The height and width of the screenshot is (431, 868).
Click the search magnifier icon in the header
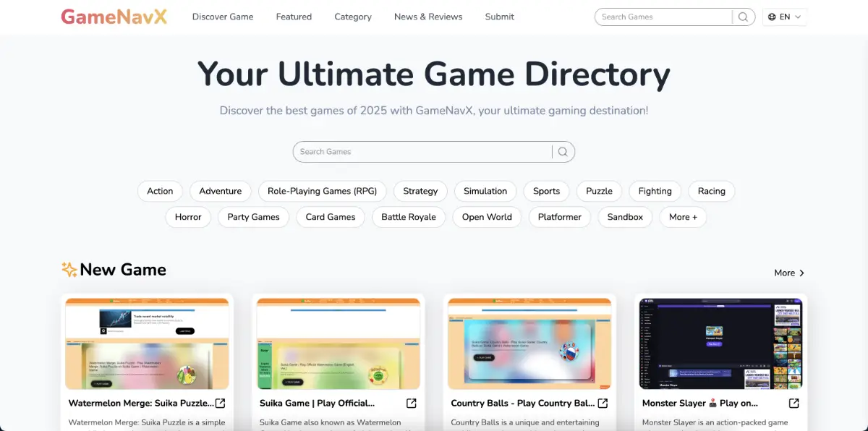click(743, 17)
